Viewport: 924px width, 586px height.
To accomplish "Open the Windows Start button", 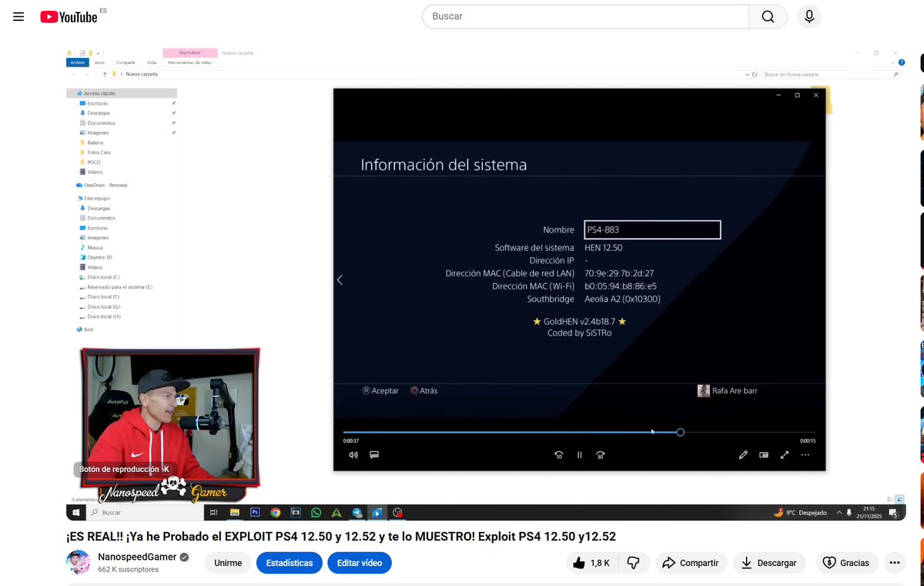I will (76, 512).
